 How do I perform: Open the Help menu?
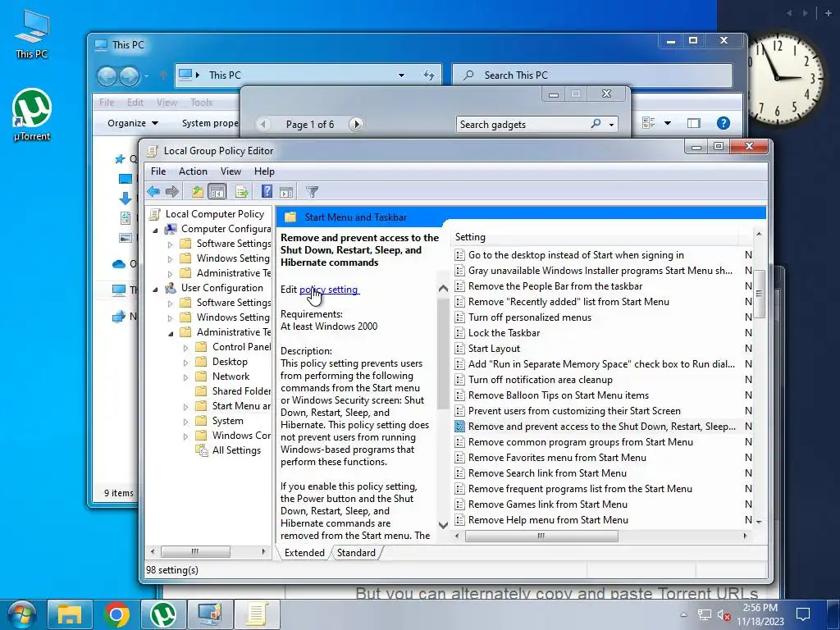[264, 171]
